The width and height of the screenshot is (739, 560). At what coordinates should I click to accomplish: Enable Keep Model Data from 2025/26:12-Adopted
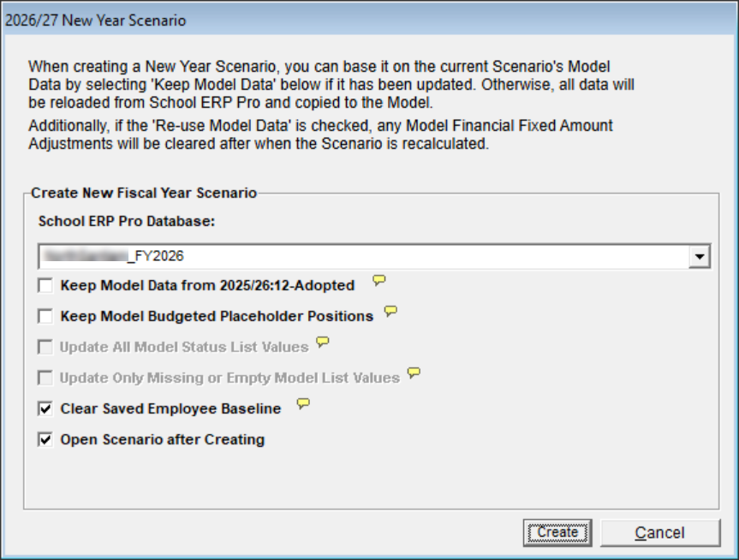pos(45,285)
